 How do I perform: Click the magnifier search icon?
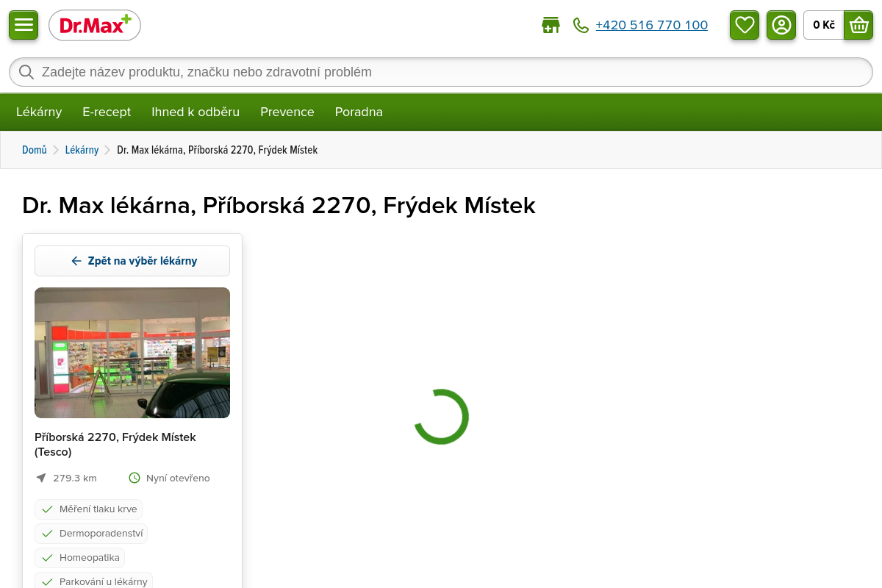(26, 72)
